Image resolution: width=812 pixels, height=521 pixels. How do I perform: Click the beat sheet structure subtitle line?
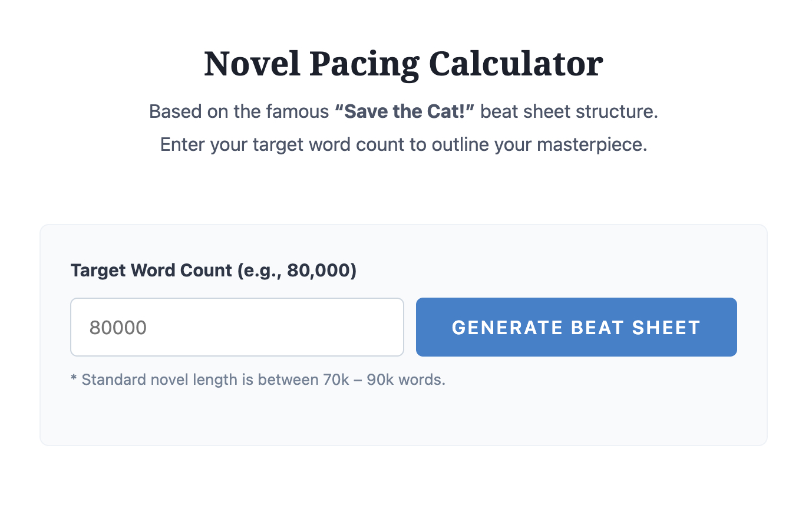(x=403, y=111)
